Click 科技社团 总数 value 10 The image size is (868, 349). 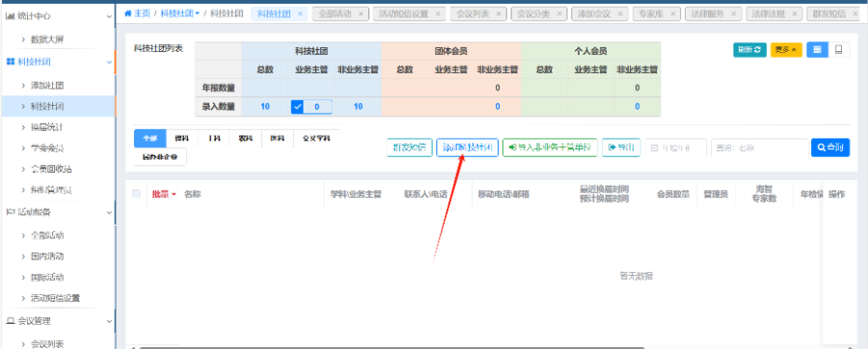click(265, 107)
